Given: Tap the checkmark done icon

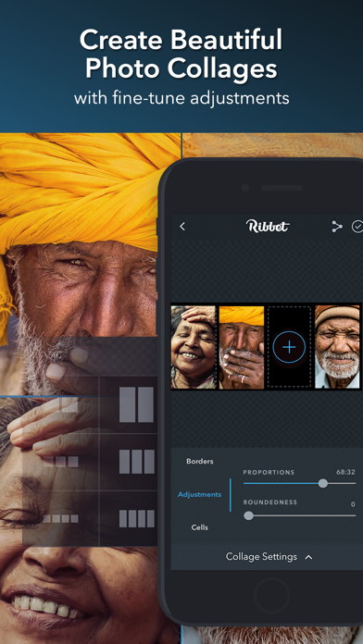Looking at the screenshot, I should [x=357, y=227].
